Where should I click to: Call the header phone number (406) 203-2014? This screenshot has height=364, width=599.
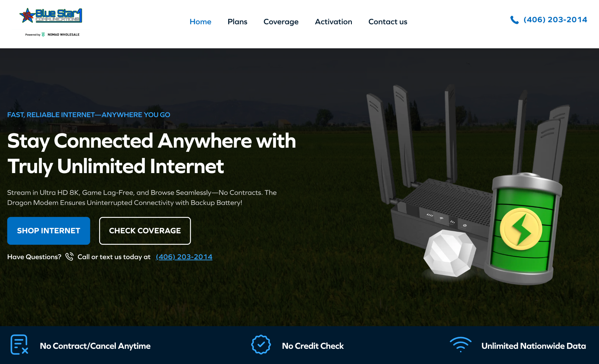[555, 20]
